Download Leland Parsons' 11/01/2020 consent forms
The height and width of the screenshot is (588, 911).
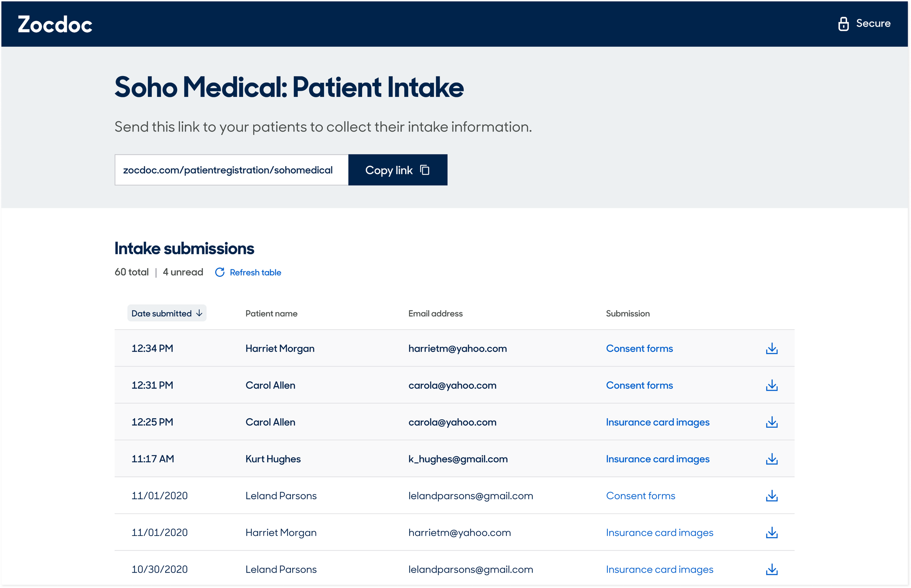772,495
